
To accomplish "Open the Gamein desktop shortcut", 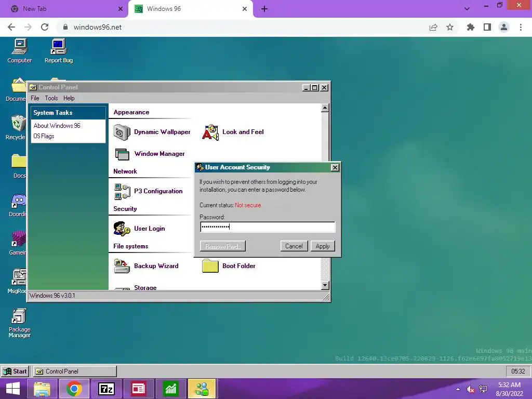I will [18, 243].
